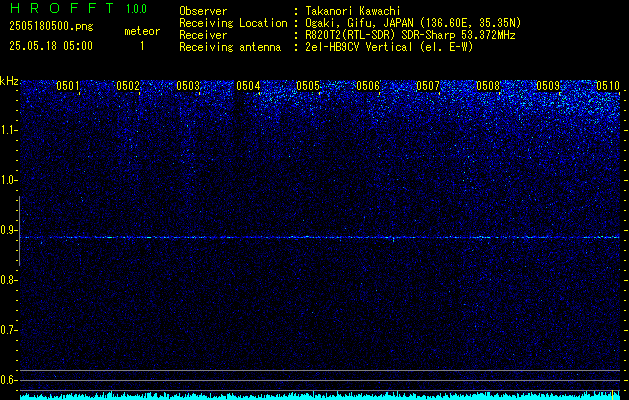Click the Observer field label
This screenshot has height=400, width=629.
coord(203,11)
